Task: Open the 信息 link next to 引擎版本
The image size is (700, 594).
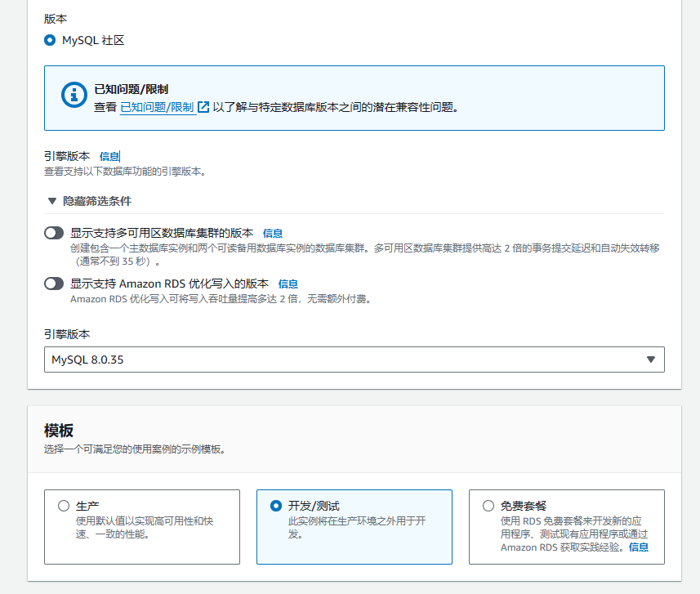Action: click(x=109, y=156)
